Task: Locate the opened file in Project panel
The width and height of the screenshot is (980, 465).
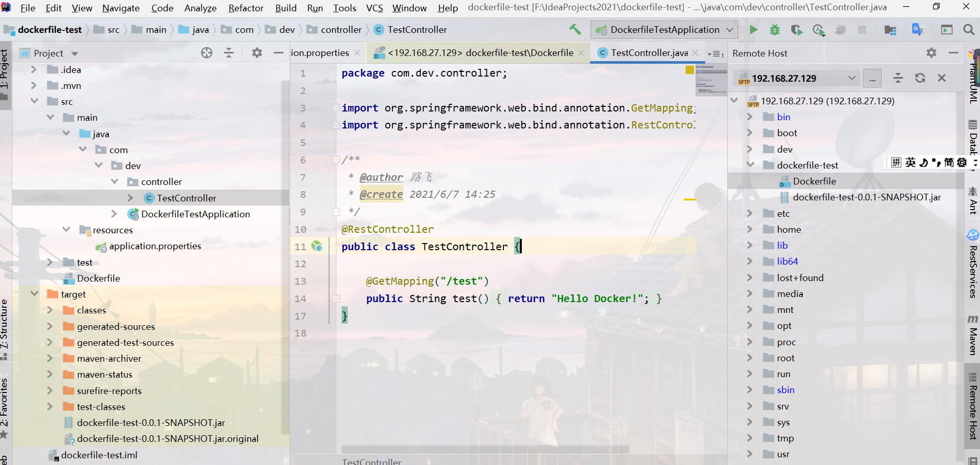Action: pos(206,53)
